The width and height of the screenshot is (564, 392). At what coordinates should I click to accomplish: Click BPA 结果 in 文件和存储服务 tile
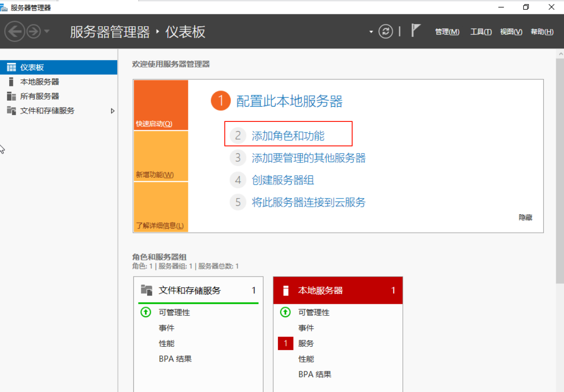[x=175, y=359]
